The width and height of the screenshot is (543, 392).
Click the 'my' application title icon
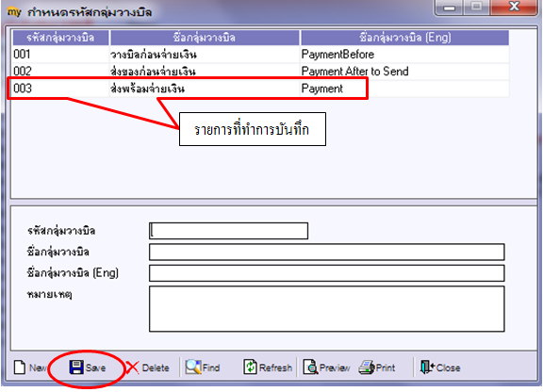pos(14,12)
